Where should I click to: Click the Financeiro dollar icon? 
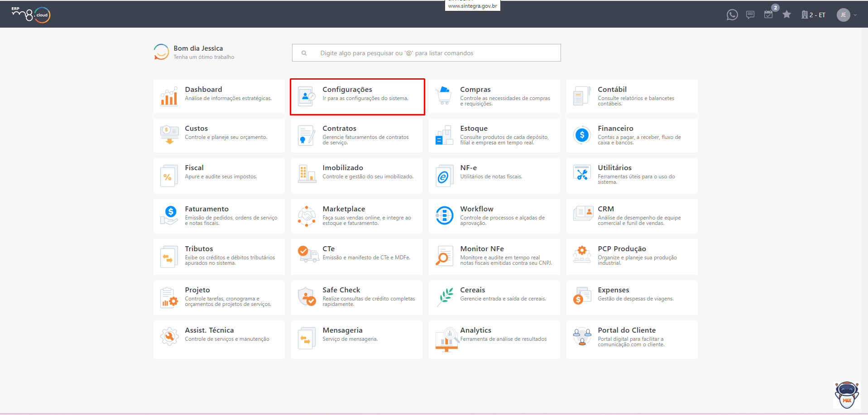coord(581,135)
